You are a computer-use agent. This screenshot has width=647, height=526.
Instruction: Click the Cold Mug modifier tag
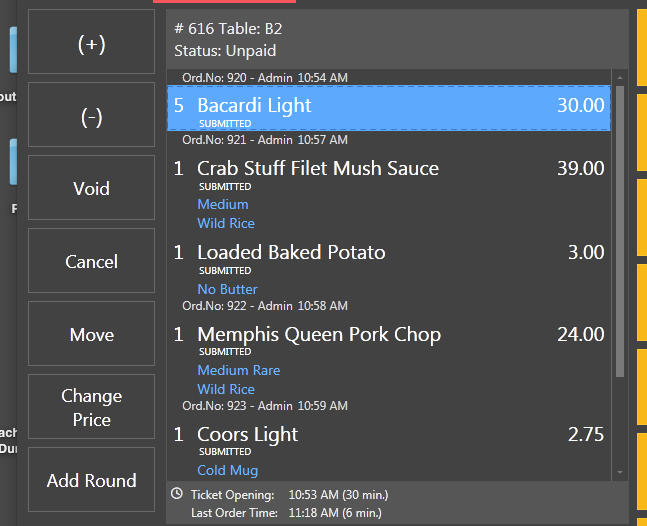pos(228,470)
